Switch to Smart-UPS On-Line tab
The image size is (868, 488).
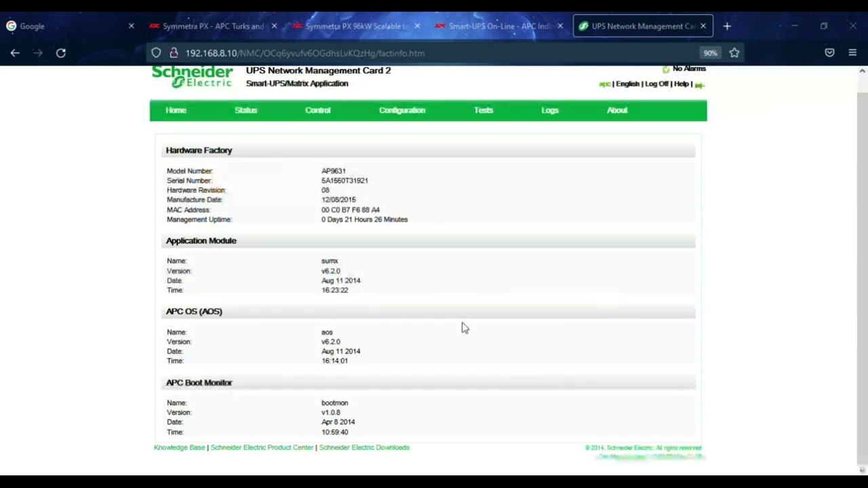click(x=500, y=26)
